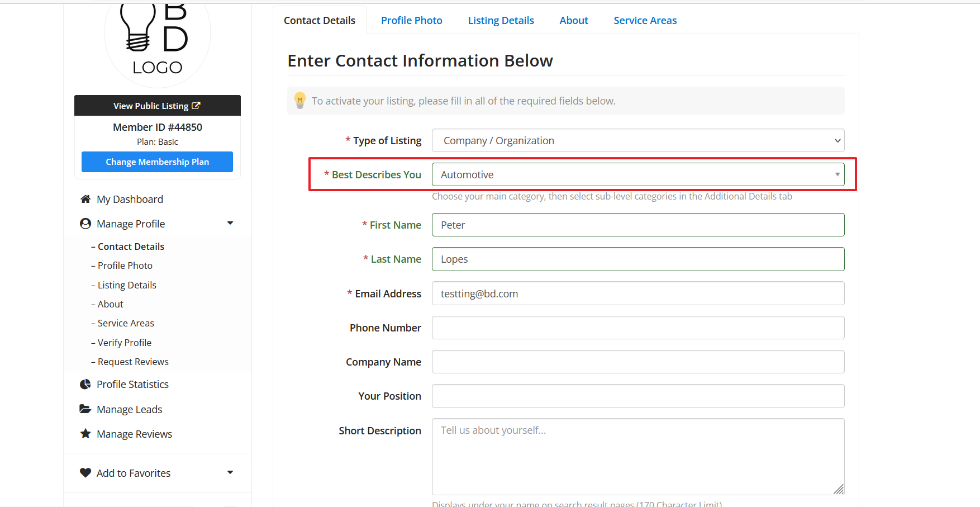Click the Member ID #44850 text

pyautogui.click(x=158, y=127)
